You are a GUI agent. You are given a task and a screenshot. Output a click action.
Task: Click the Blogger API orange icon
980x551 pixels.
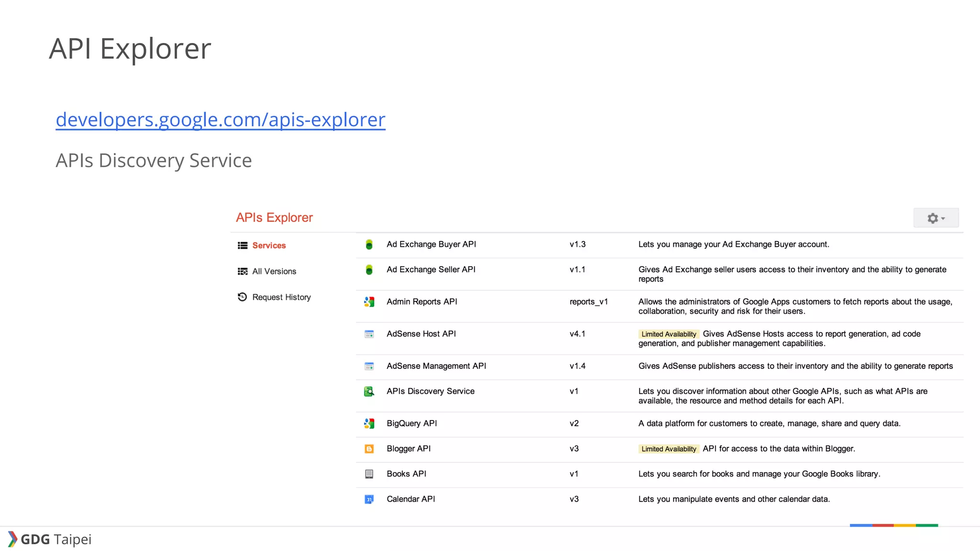[x=369, y=449]
